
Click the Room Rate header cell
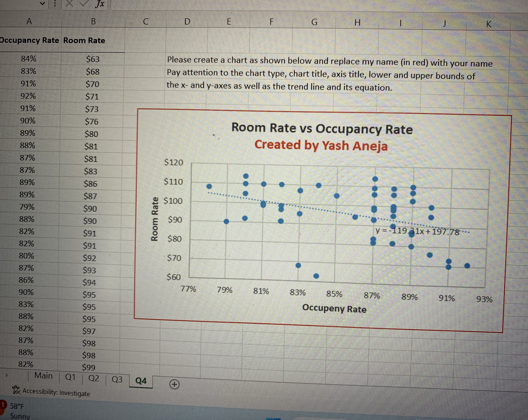point(84,40)
